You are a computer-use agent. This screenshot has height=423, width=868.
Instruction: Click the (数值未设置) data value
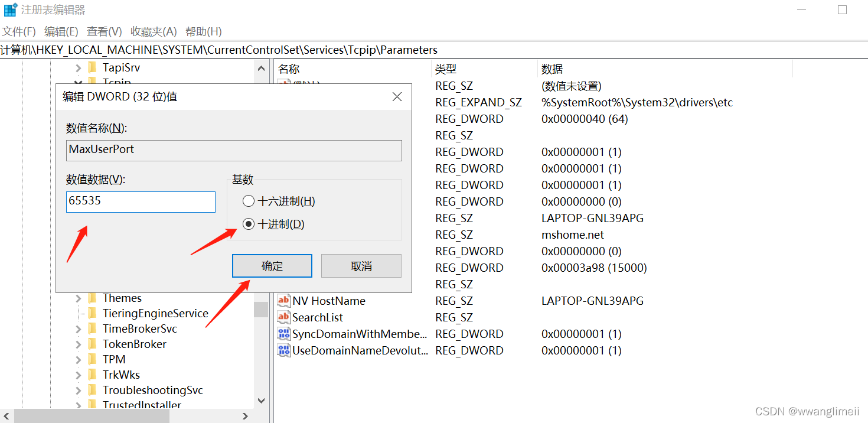click(x=572, y=86)
